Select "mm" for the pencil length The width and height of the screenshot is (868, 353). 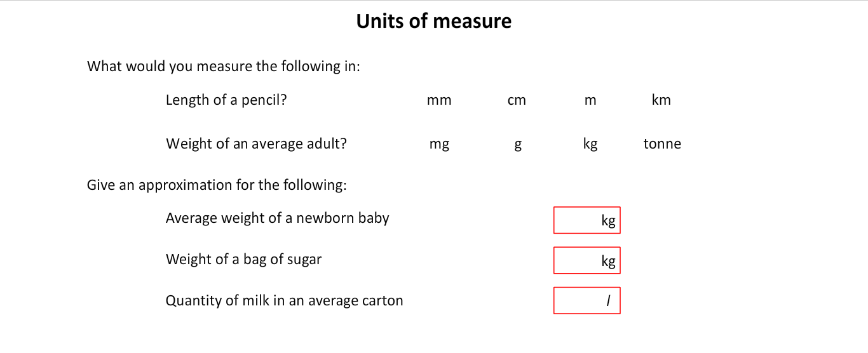click(439, 100)
